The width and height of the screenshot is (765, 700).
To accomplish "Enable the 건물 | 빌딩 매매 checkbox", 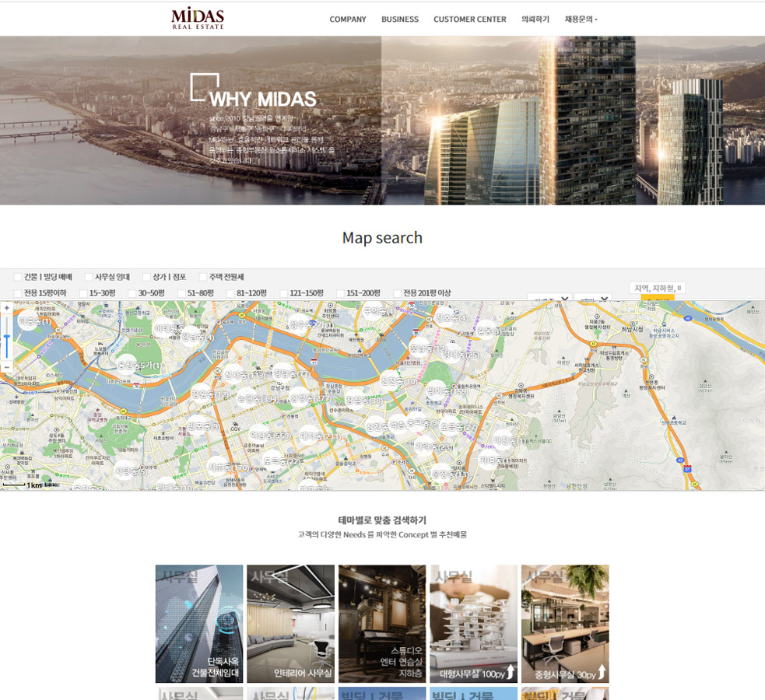I will tap(18, 277).
